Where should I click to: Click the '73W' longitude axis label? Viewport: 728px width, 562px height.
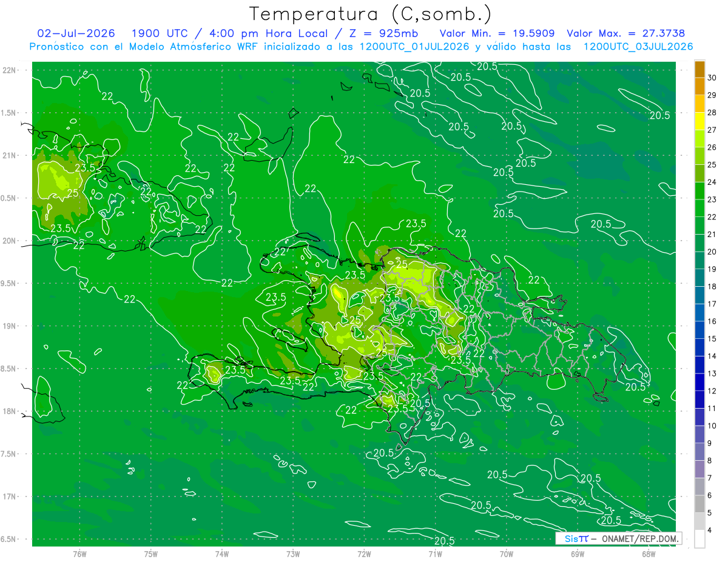(293, 554)
